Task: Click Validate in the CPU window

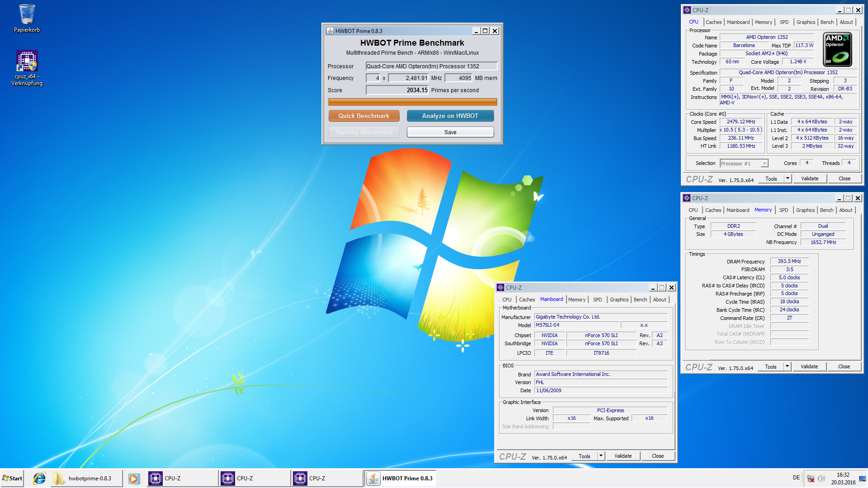Action: 810,178
